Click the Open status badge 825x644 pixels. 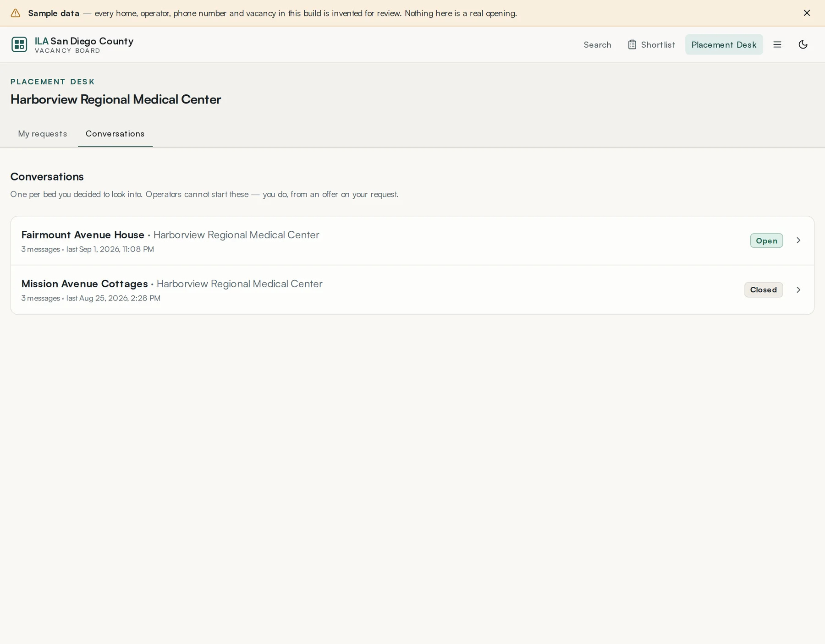766,240
